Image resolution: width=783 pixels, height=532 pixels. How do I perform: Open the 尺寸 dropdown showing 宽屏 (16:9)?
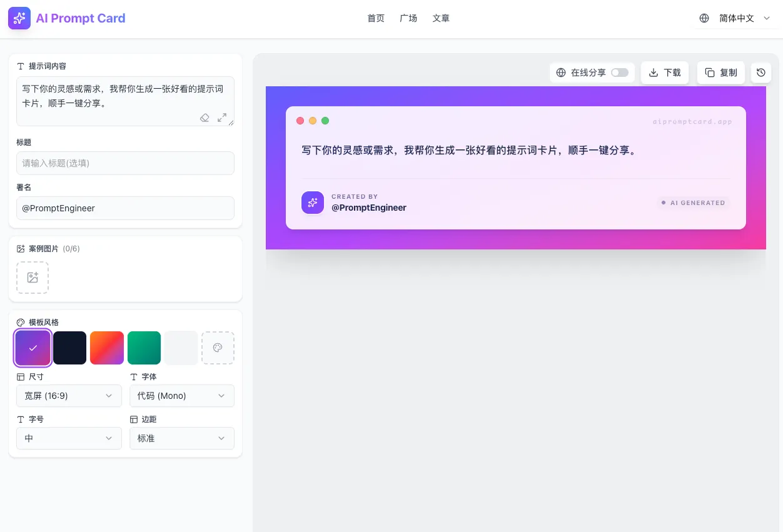tap(69, 396)
